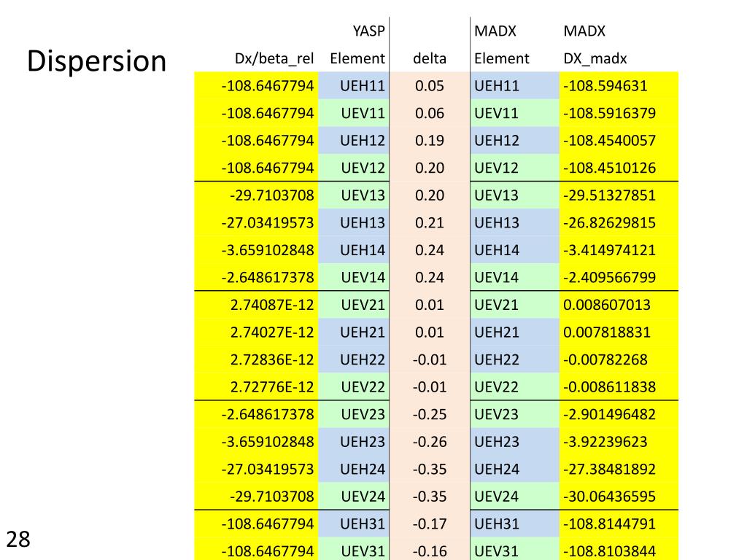This screenshot has height=560, width=747.
Task: Select UEH31 in the YASP Element column
Action: [363, 524]
